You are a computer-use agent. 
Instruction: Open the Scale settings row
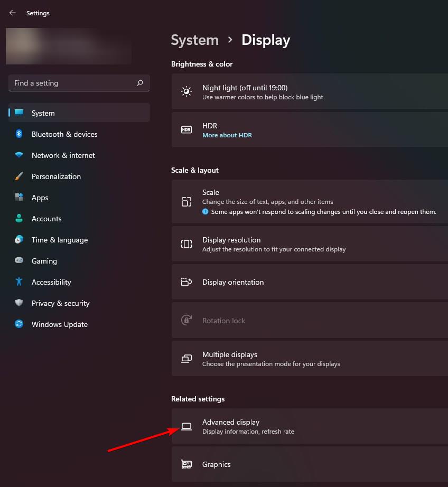pos(310,202)
